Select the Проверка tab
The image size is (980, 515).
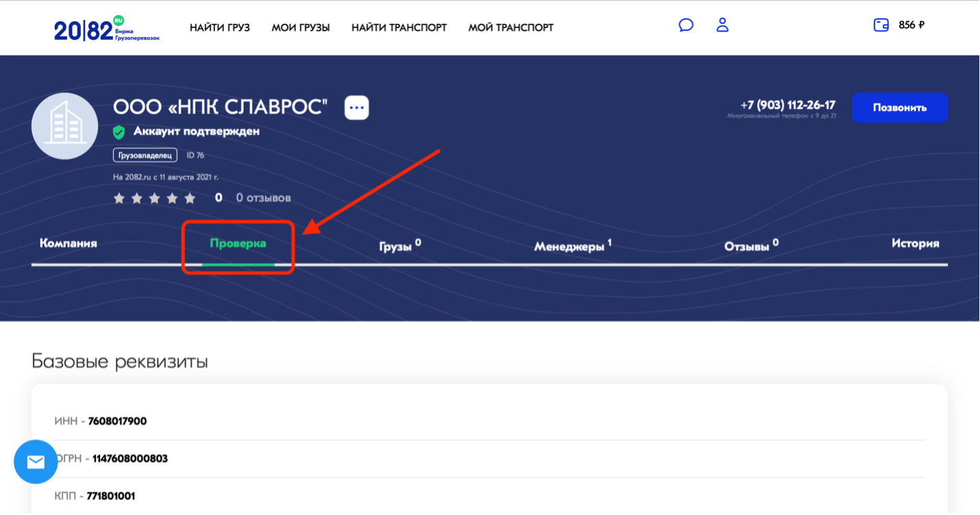pyautogui.click(x=238, y=243)
